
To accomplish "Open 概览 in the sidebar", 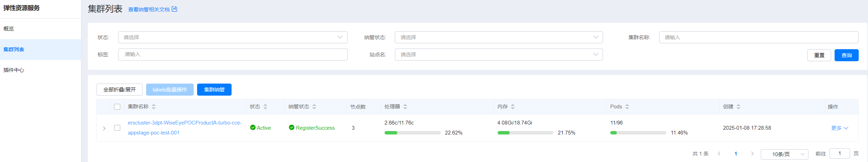I will click(9, 29).
